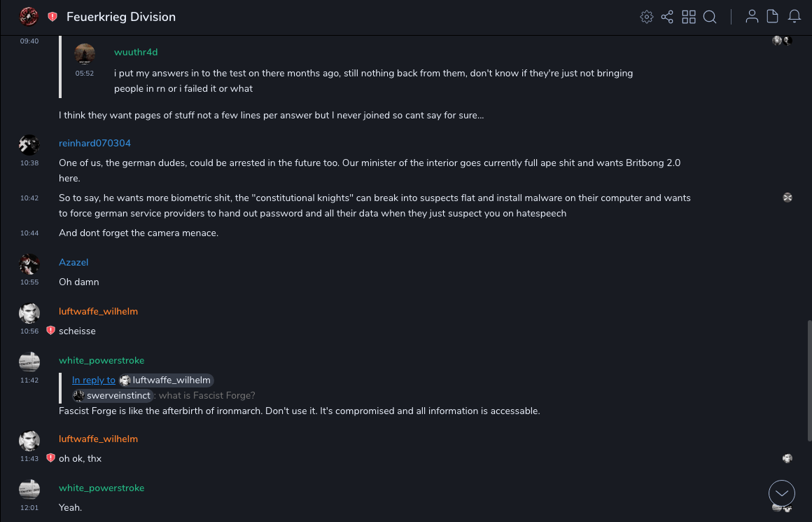Jump to bottom with the circled chevron
The image size is (812, 522).
782,493
